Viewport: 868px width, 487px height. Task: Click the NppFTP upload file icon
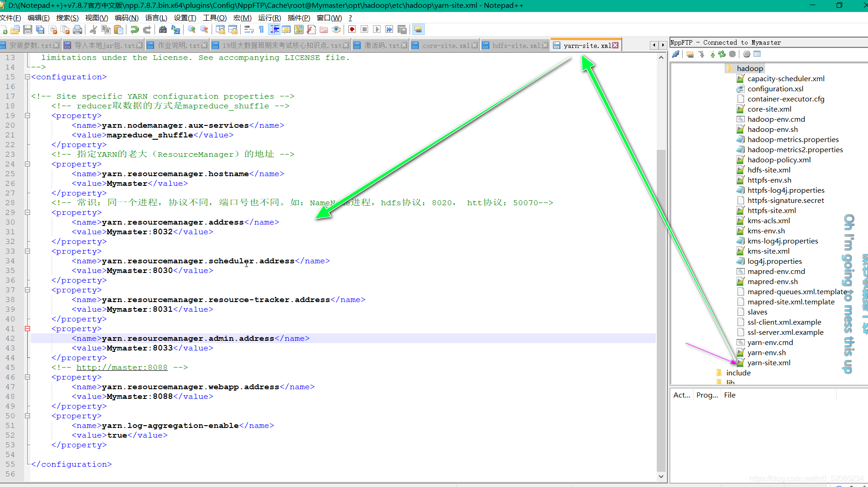(712, 54)
